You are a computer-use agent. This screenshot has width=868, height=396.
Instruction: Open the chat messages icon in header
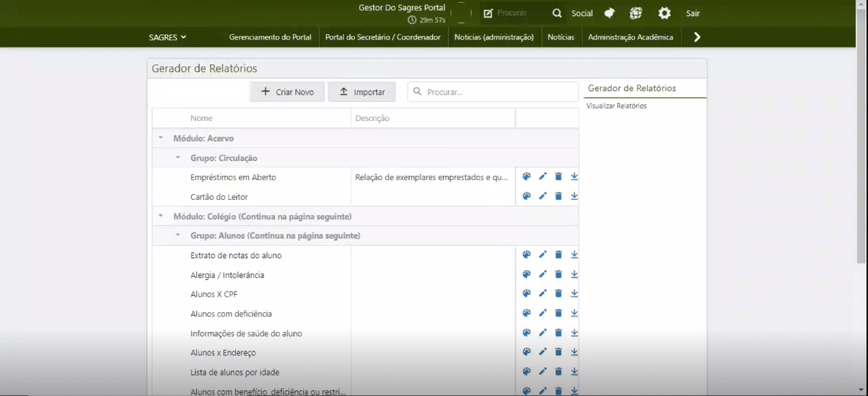[x=610, y=13]
